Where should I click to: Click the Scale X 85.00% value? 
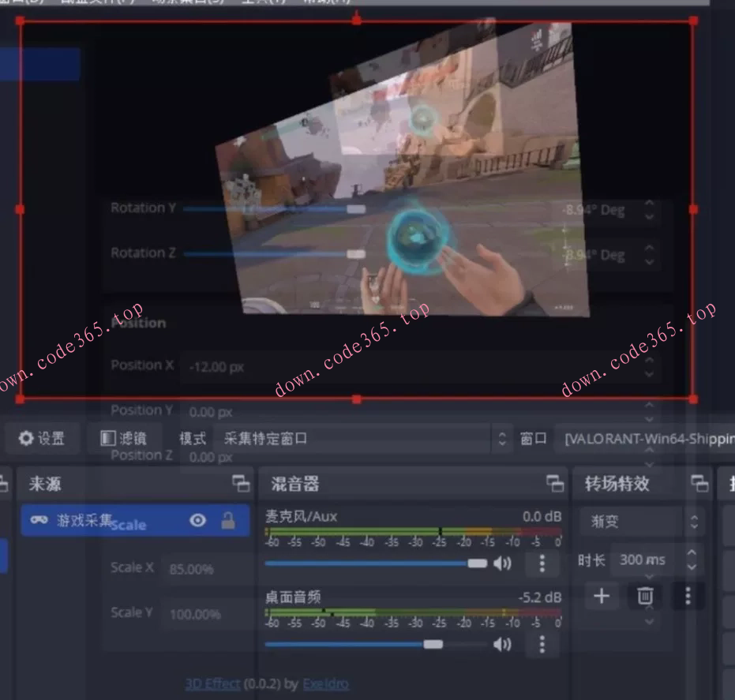tap(192, 569)
